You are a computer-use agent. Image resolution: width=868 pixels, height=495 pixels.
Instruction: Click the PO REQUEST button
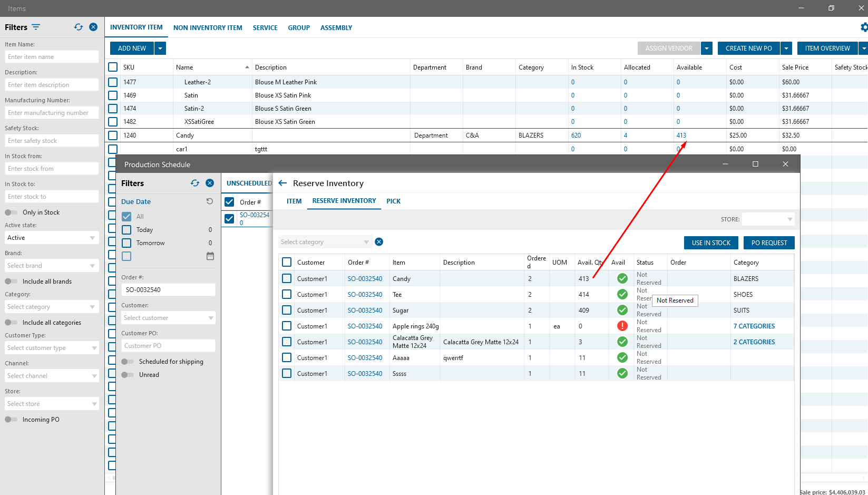pyautogui.click(x=769, y=242)
